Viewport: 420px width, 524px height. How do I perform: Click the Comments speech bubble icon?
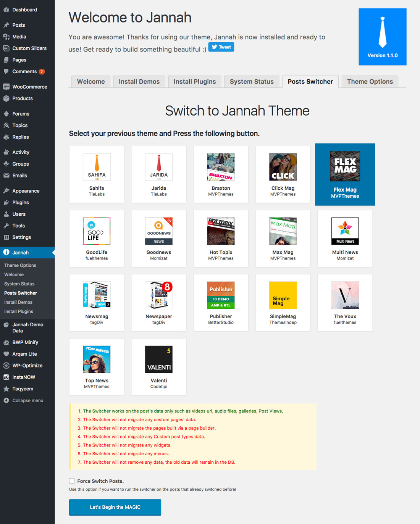(x=6, y=71)
